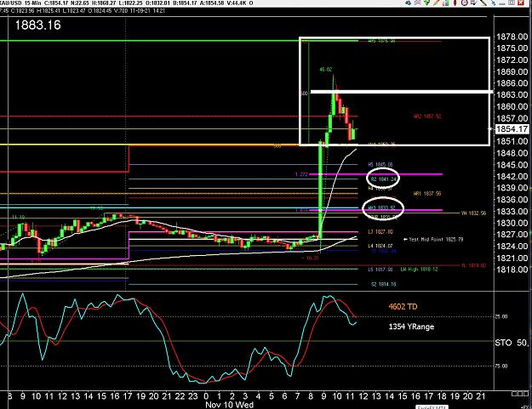The width and height of the screenshot is (532, 409).
Task: Click hour 18 on the time axis
Action: pos(442,395)
